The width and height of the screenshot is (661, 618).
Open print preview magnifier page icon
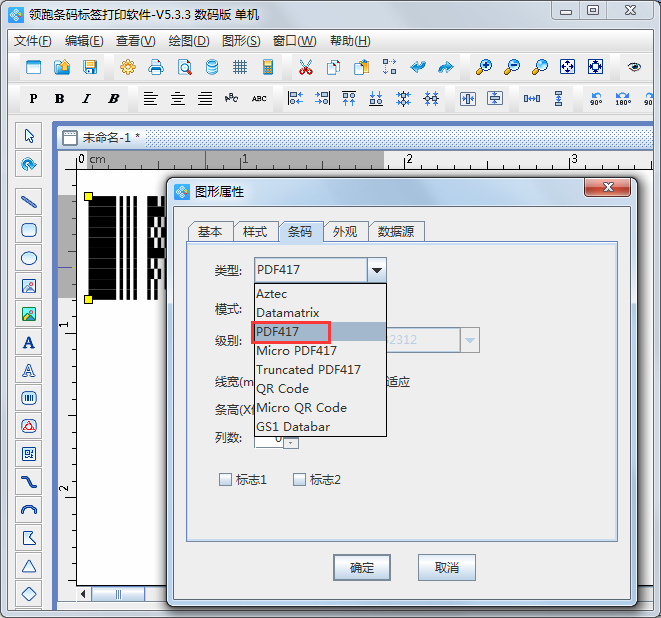184,67
